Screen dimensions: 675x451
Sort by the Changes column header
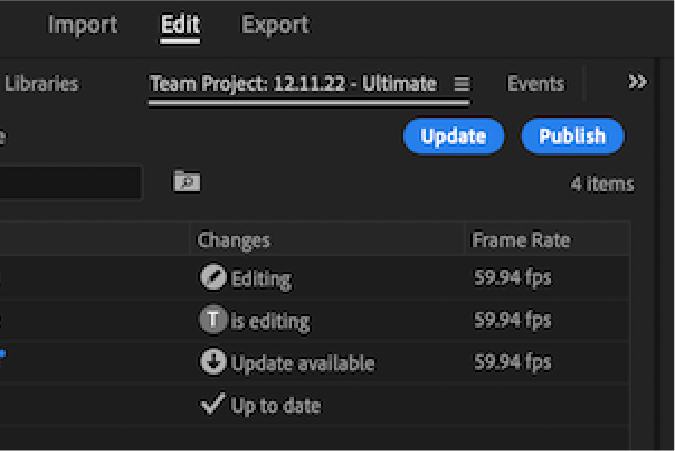(x=234, y=240)
